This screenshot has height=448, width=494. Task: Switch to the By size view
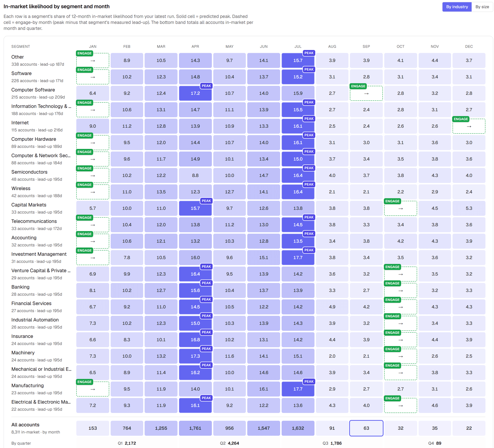point(482,7)
